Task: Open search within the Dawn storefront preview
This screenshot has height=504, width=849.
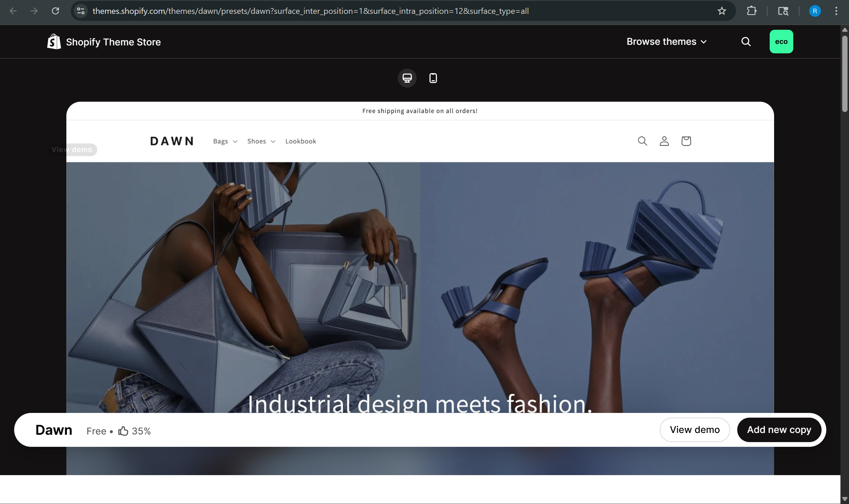Action: [x=643, y=141]
